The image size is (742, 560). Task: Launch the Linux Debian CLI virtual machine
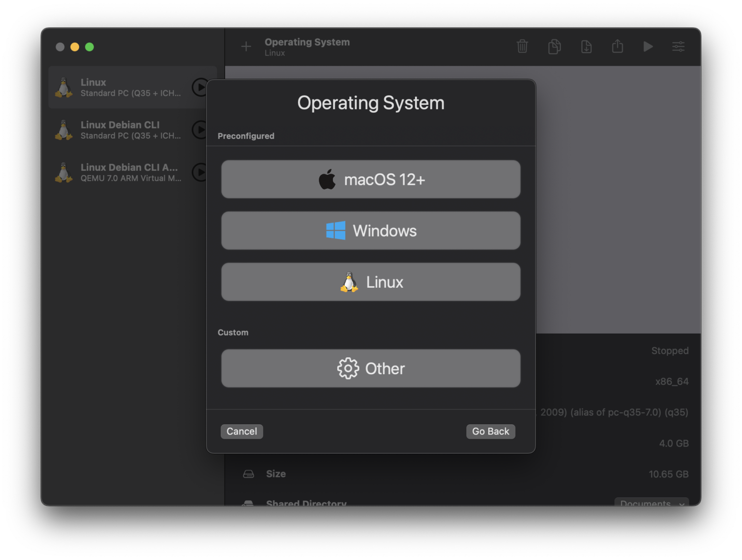click(200, 129)
